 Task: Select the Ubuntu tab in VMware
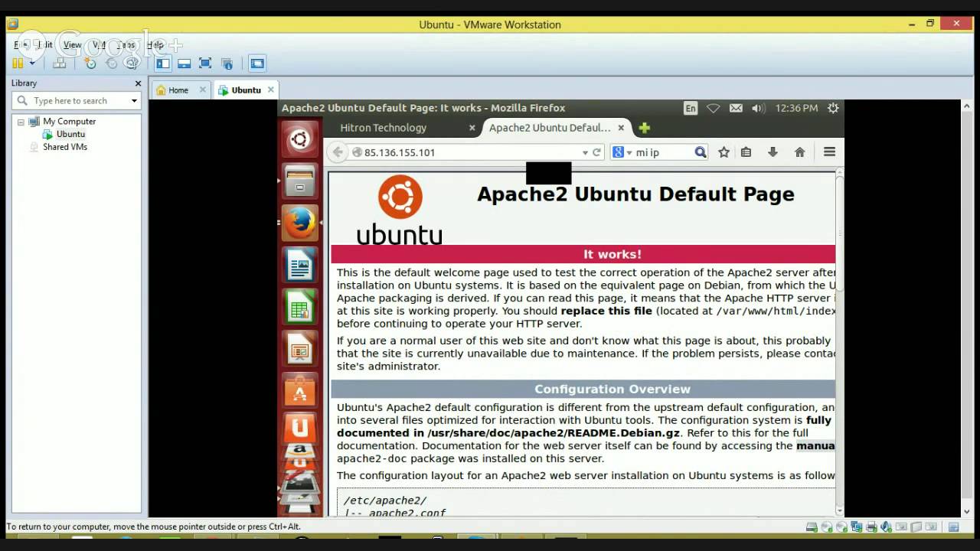pos(246,90)
